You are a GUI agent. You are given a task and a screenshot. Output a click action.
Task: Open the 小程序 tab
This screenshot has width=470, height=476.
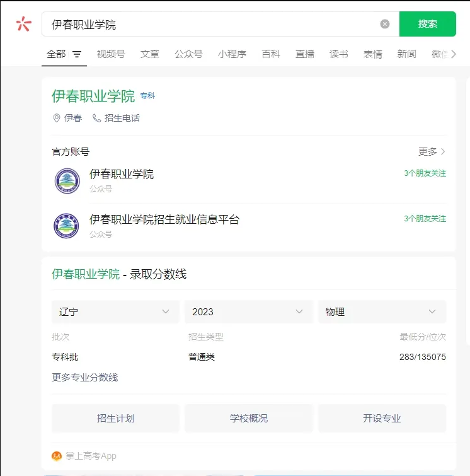pos(232,54)
